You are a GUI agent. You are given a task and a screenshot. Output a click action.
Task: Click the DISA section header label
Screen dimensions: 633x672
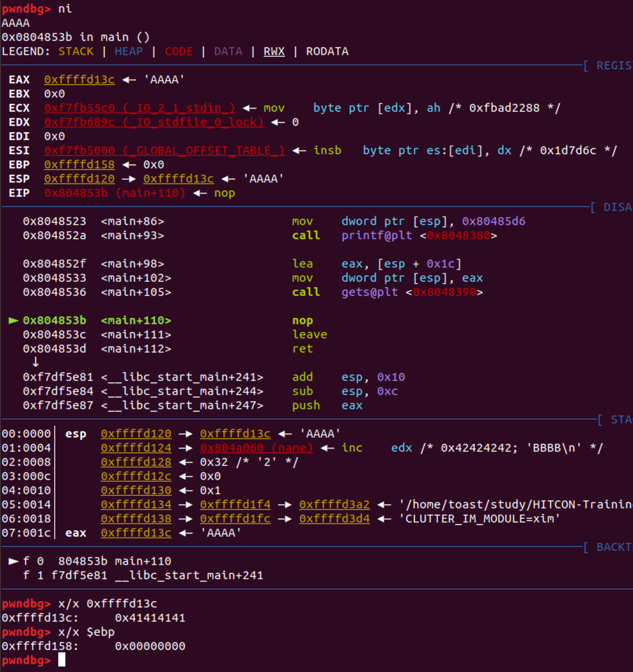617,207
